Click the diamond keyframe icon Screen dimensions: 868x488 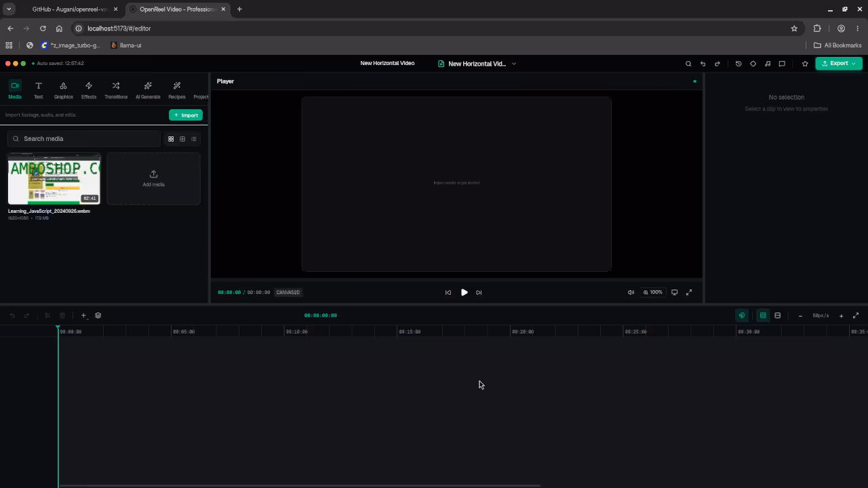753,64
